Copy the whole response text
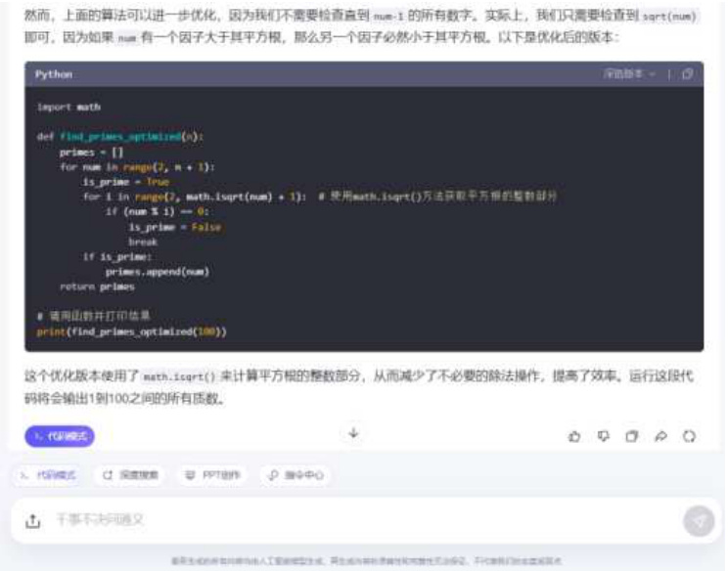Viewport: 728px width, 572px height. (x=632, y=436)
